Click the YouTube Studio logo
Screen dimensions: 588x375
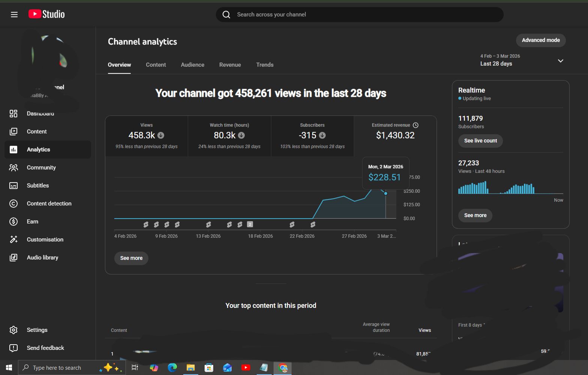pyautogui.click(x=47, y=14)
